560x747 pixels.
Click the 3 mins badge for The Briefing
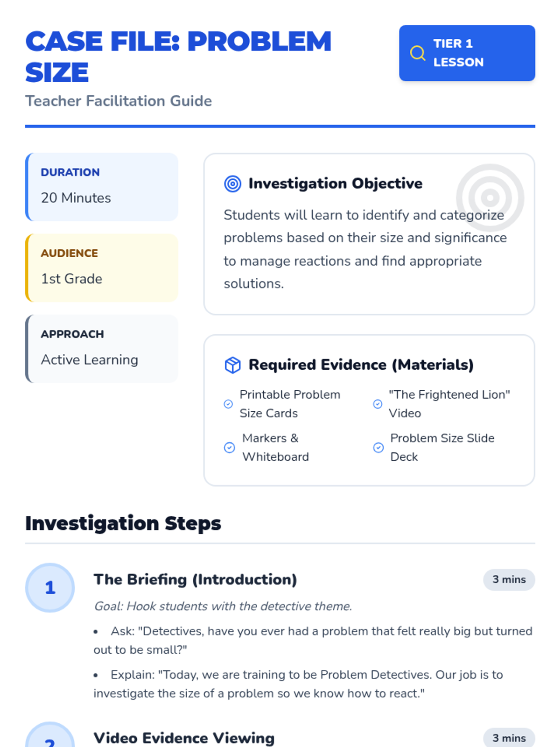[x=509, y=580]
